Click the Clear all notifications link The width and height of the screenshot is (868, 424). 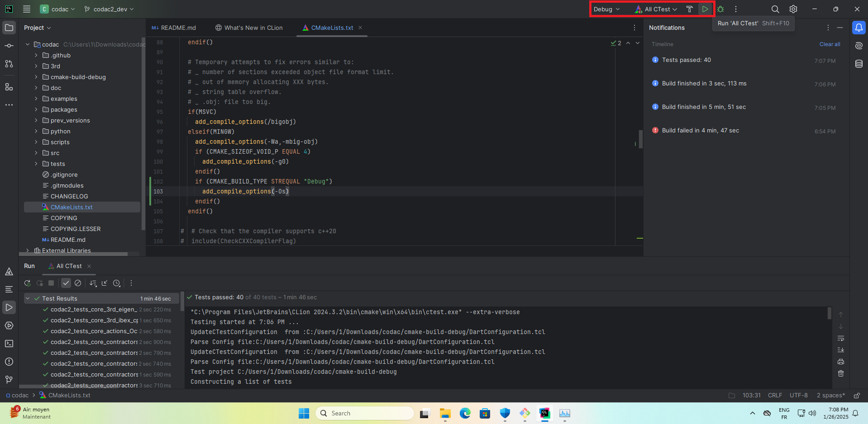[x=830, y=44]
